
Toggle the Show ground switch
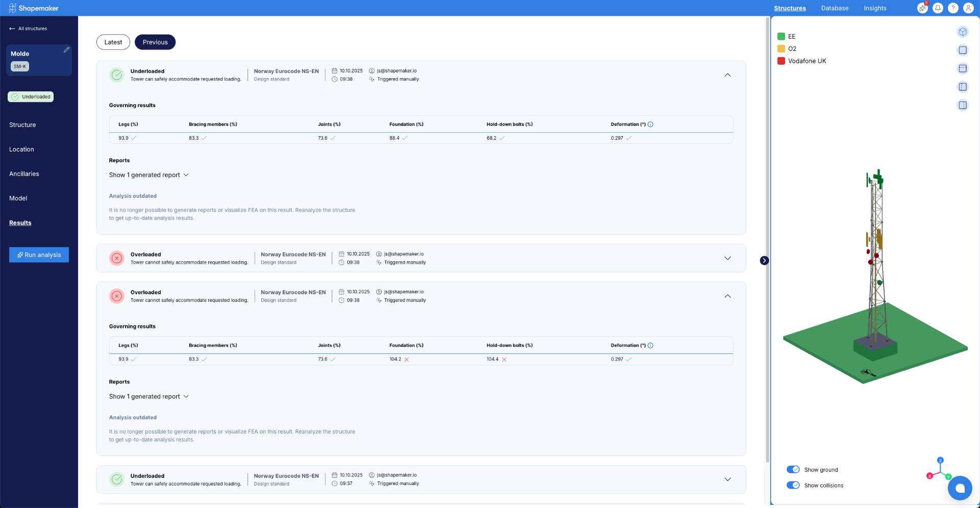click(793, 470)
